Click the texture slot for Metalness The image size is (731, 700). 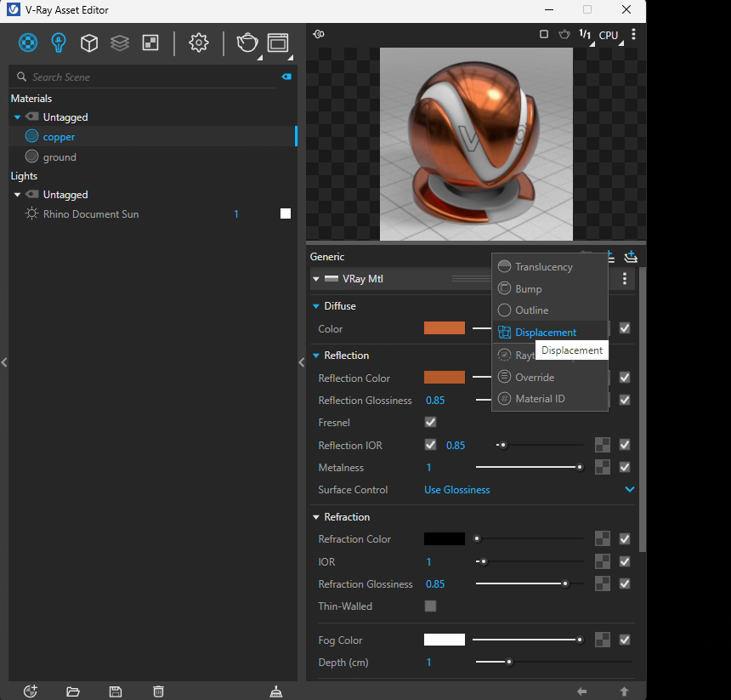pos(603,467)
